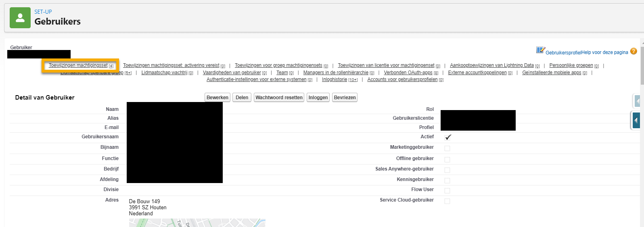Click the Delen button
The width and height of the screenshot is (644, 227).
242,98
